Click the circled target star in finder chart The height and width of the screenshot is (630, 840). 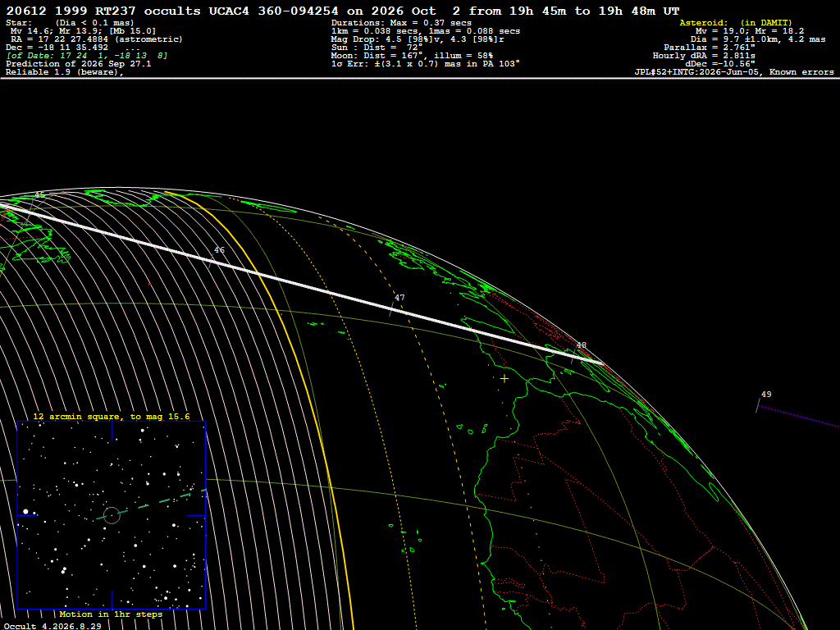pos(112,515)
